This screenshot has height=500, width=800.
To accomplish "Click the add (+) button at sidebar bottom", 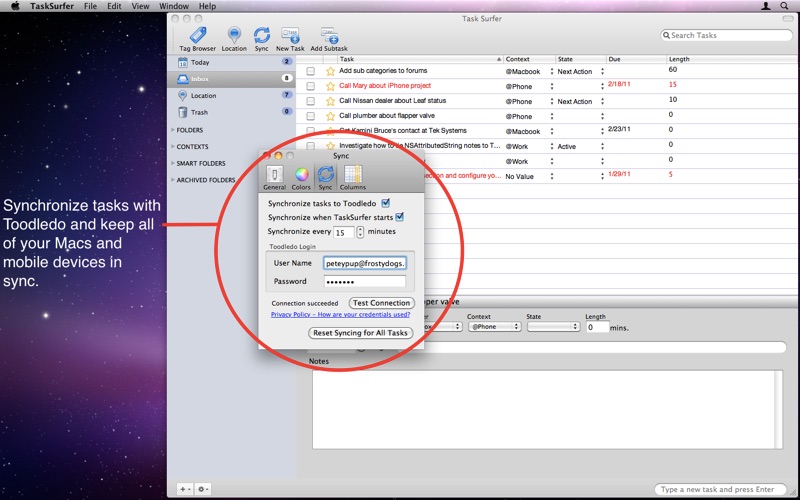I will (184, 489).
